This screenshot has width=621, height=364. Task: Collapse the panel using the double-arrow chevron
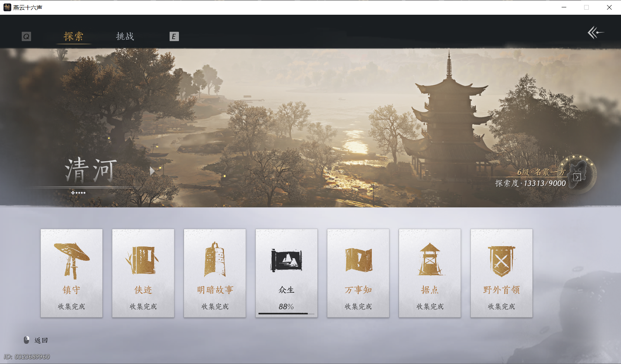coord(594,33)
